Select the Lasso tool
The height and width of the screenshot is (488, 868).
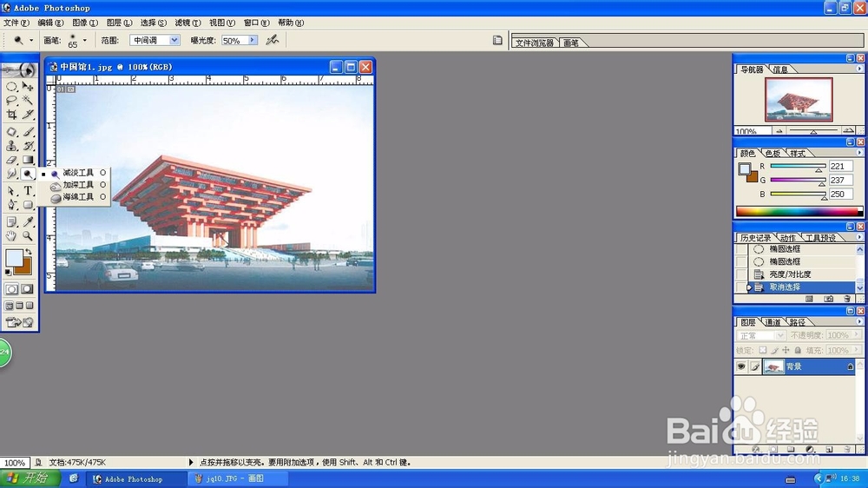pyautogui.click(x=11, y=101)
